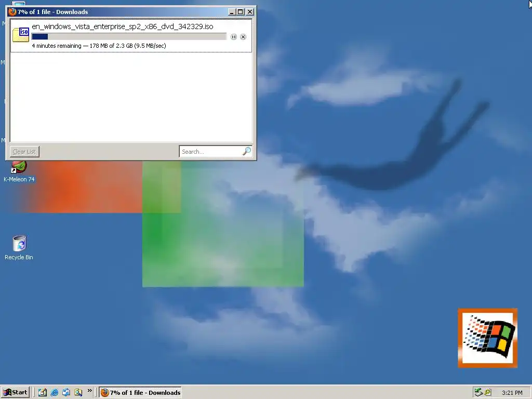Select the en_windows_vista_enterprise ISO filename

[123, 26]
